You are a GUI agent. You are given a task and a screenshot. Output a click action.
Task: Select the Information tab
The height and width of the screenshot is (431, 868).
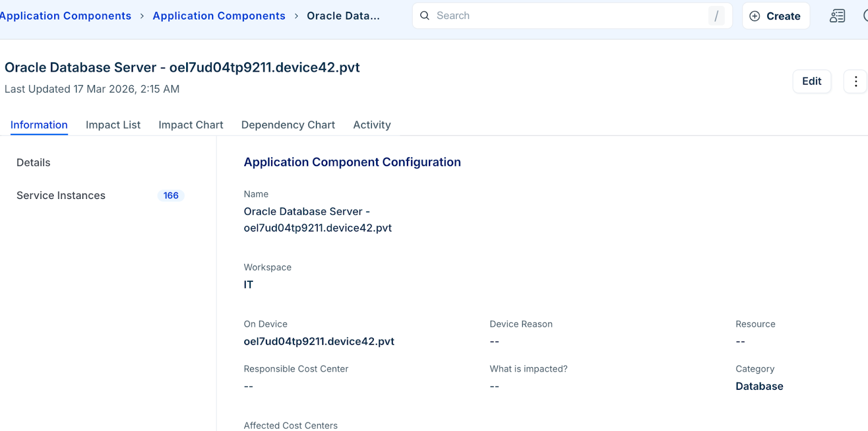39,125
